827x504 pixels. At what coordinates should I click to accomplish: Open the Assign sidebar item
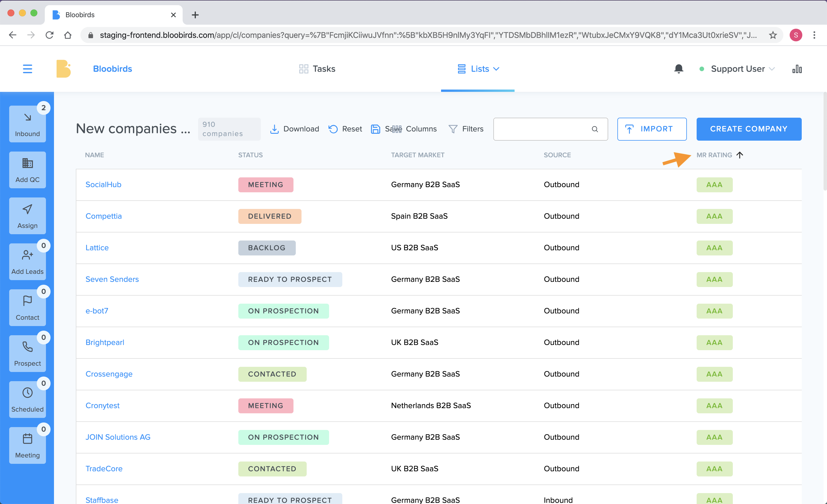(x=28, y=216)
